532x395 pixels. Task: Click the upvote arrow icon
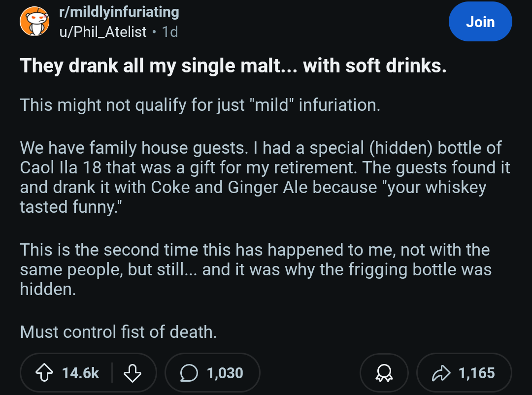click(x=44, y=373)
